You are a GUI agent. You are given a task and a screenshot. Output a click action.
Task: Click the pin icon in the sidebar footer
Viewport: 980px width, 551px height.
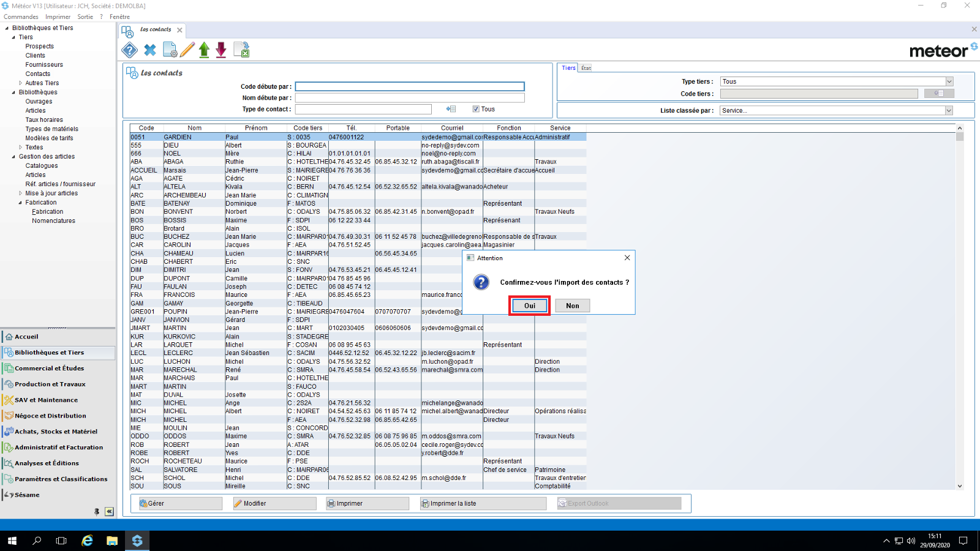pos(97,511)
